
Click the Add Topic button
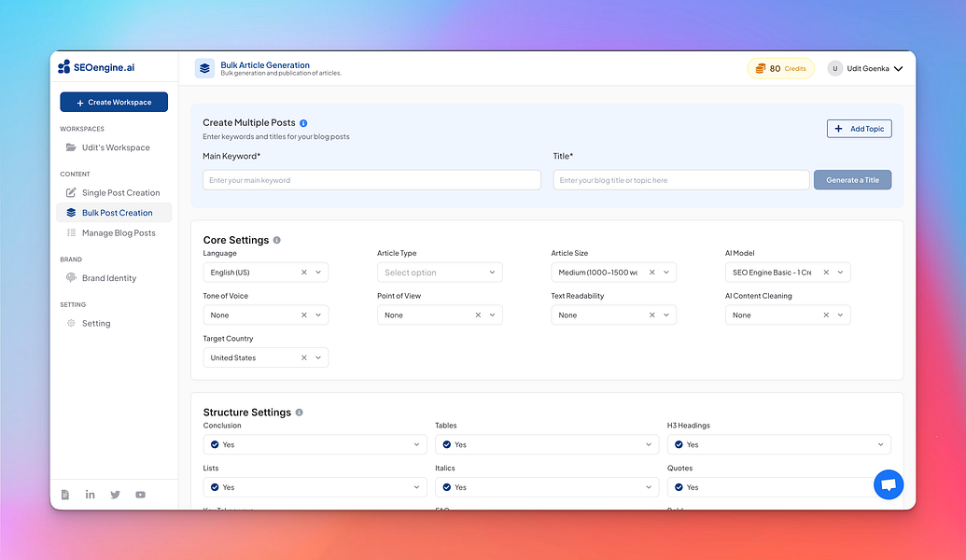pyautogui.click(x=858, y=128)
